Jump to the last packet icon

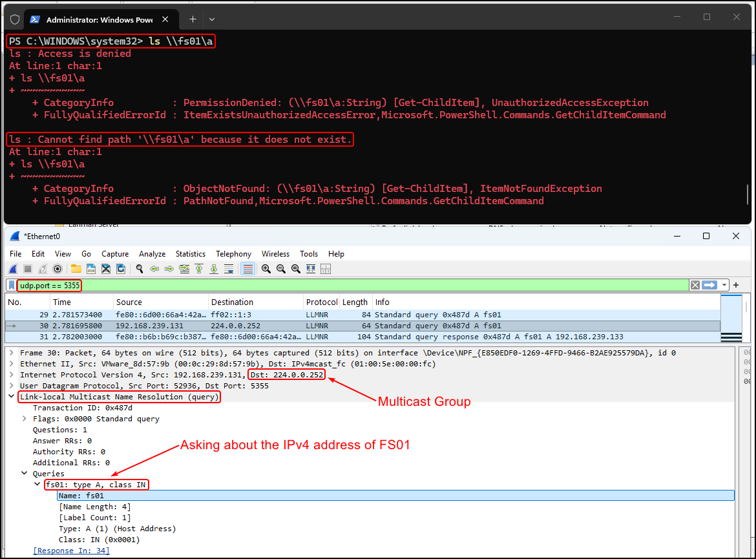click(x=214, y=269)
